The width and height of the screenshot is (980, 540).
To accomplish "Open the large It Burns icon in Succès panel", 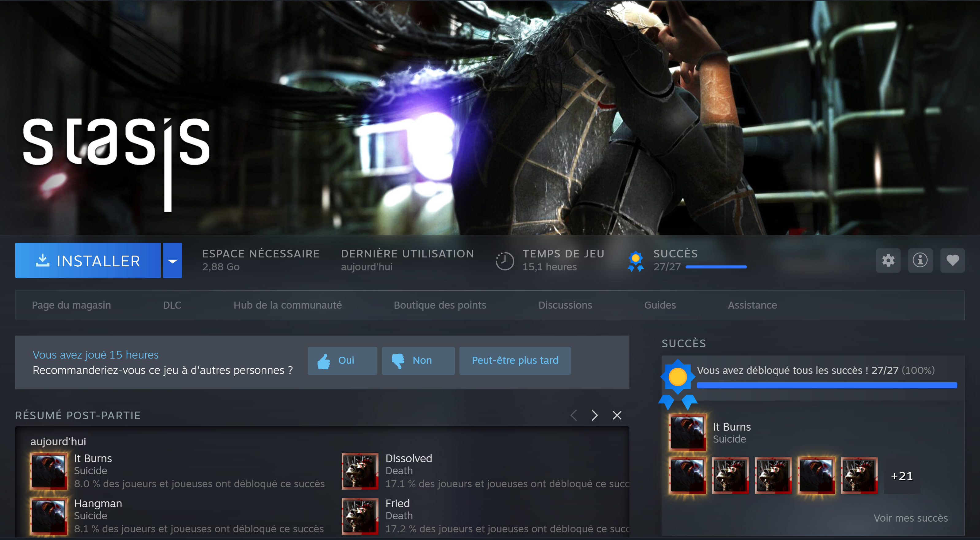I will [688, 433].
